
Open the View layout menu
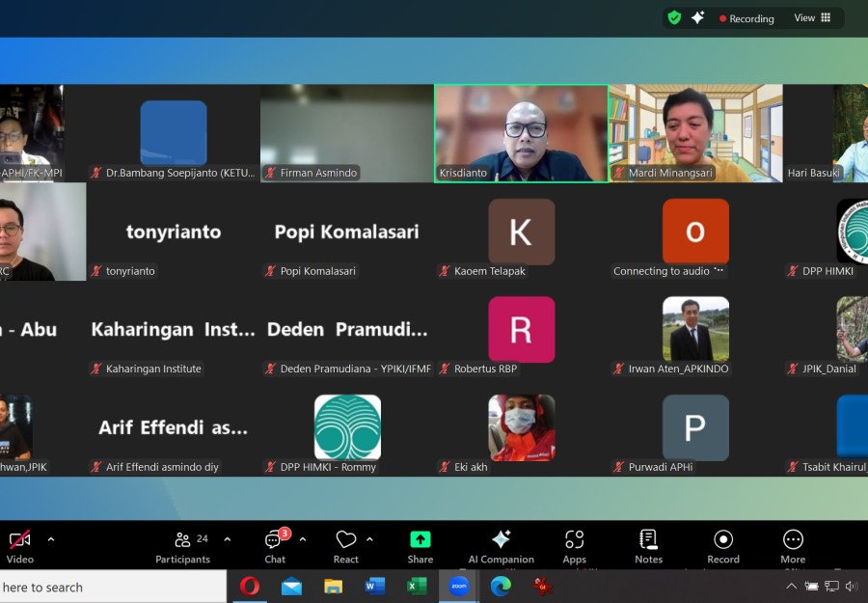[812, 17]
